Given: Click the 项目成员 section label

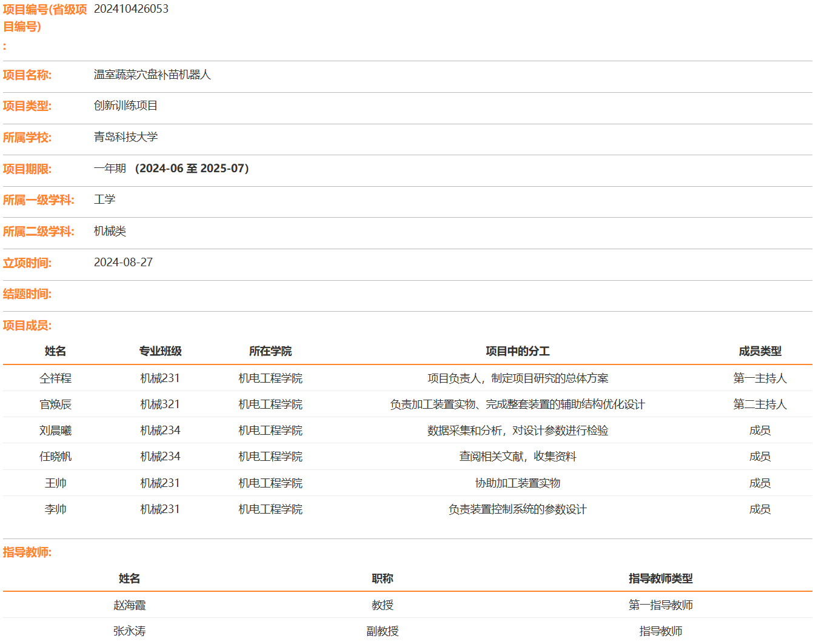Looking at the screenshot, I should click(27, 326).
